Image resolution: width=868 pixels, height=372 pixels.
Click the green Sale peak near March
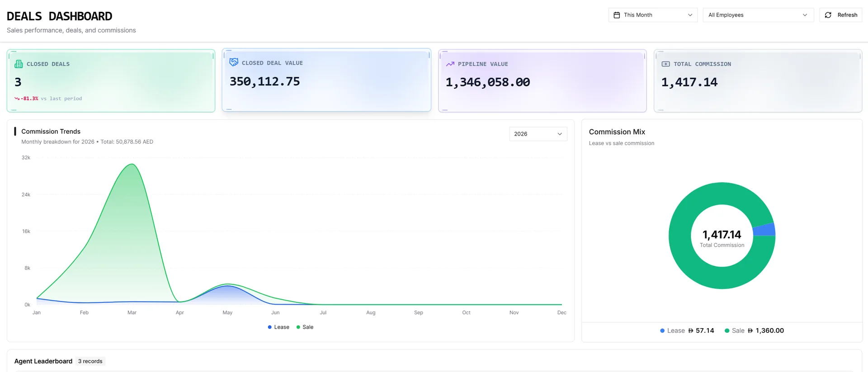[x=132, y=165]
